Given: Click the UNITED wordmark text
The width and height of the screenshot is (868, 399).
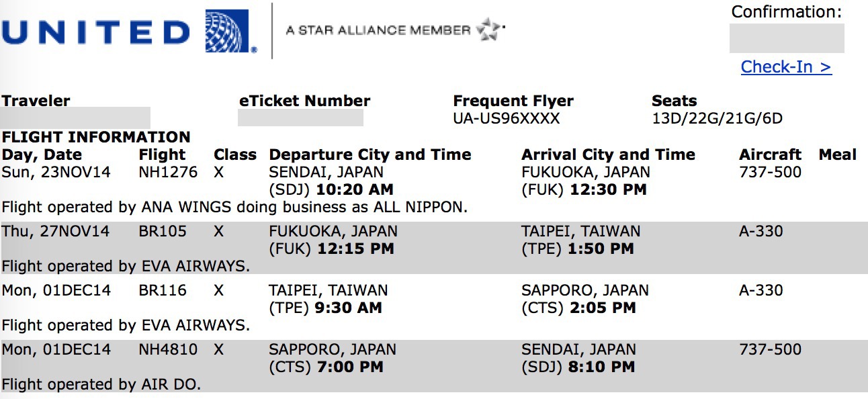Looking at the screenshot, I should pos(96,32).
